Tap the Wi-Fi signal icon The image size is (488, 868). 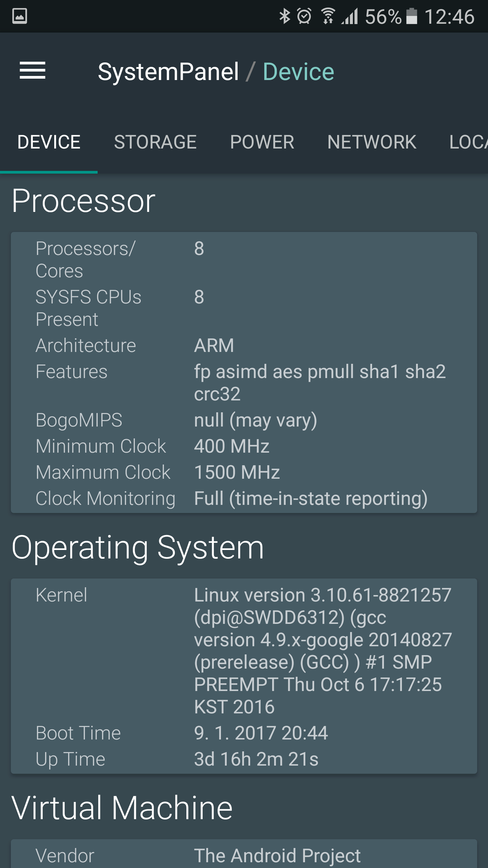tap(328, 16)
